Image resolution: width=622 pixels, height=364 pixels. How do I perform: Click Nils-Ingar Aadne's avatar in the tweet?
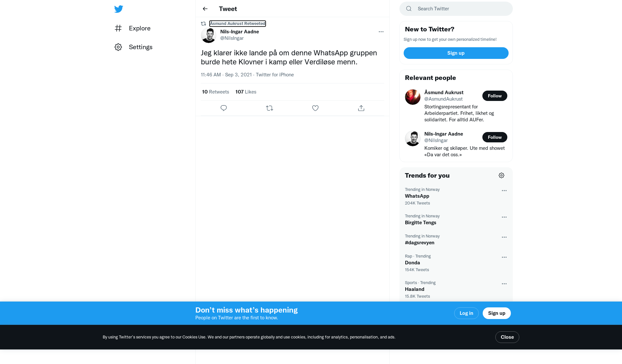coord(209,35)
